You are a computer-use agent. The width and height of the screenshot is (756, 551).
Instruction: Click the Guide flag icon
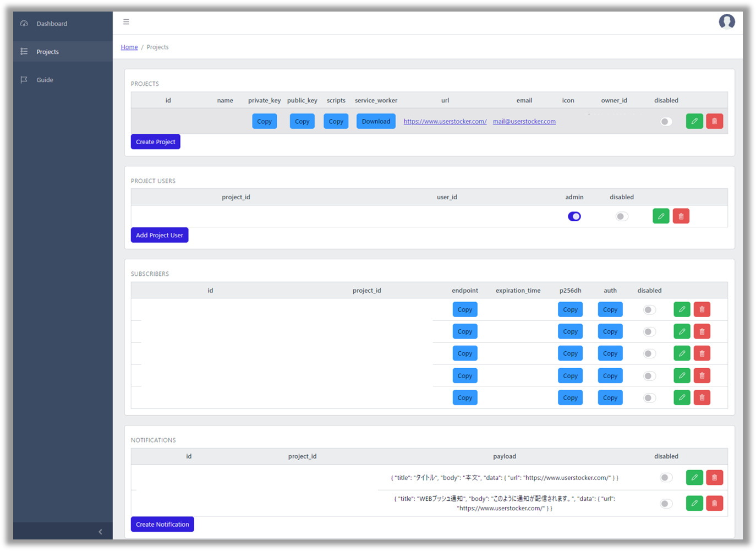[x=24, y=80]
